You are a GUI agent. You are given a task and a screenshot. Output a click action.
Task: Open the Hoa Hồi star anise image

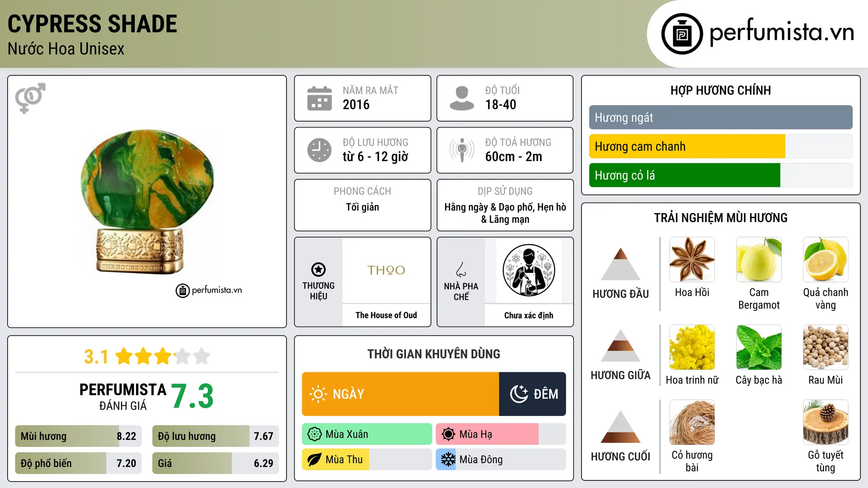point(692,260)
